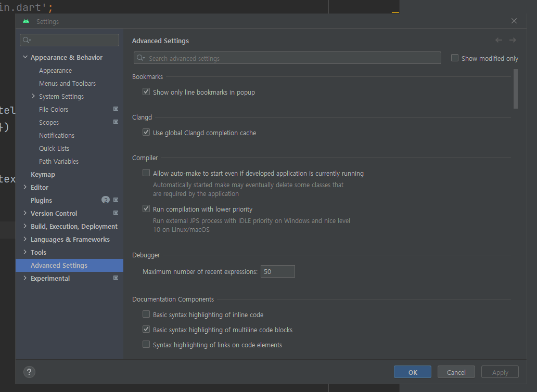Click magnifier icon in advanced settings search
537x392 pixels.
pyautogui.click(x=141, y=58)
